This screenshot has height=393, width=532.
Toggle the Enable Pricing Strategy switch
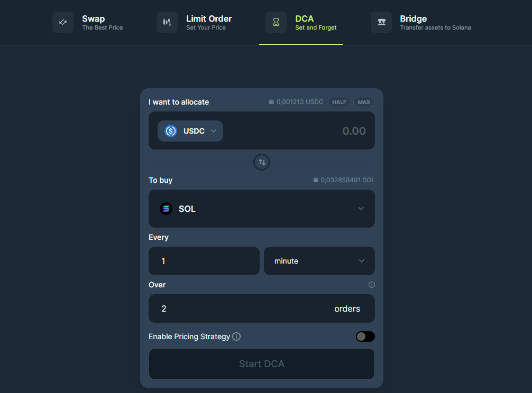click(365, 336)
